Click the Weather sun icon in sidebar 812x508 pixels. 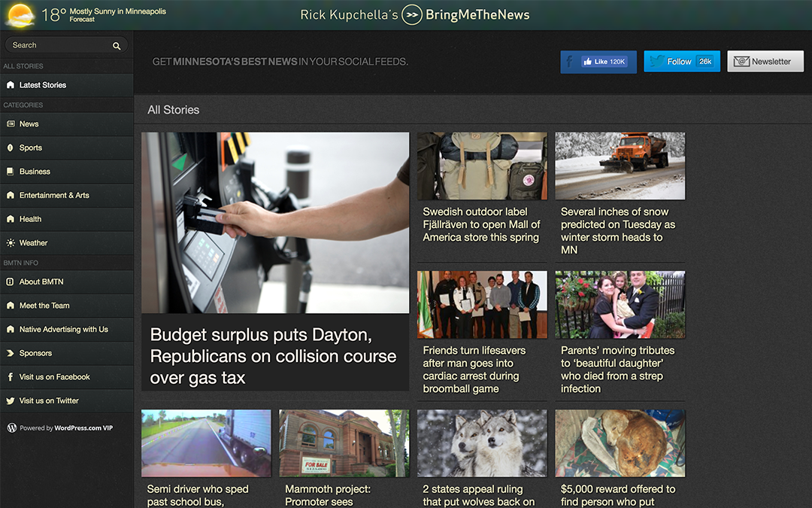tap(11, 243)
